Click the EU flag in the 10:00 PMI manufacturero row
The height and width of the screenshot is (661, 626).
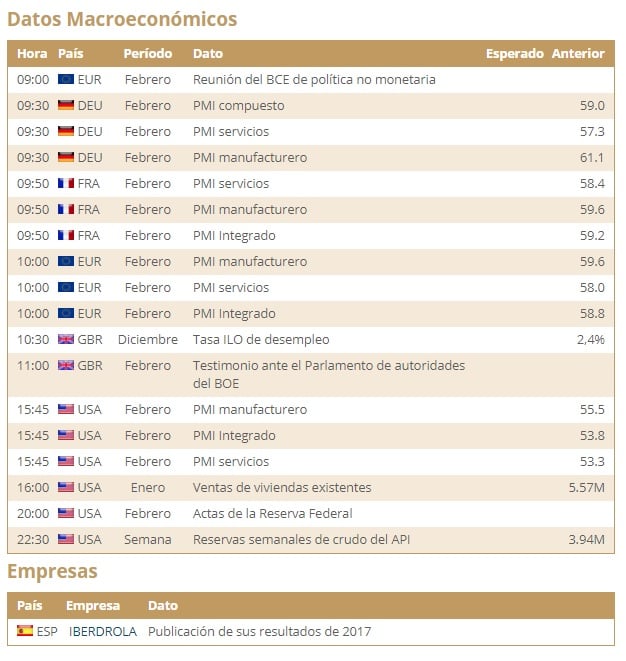[x=66, y=261]
